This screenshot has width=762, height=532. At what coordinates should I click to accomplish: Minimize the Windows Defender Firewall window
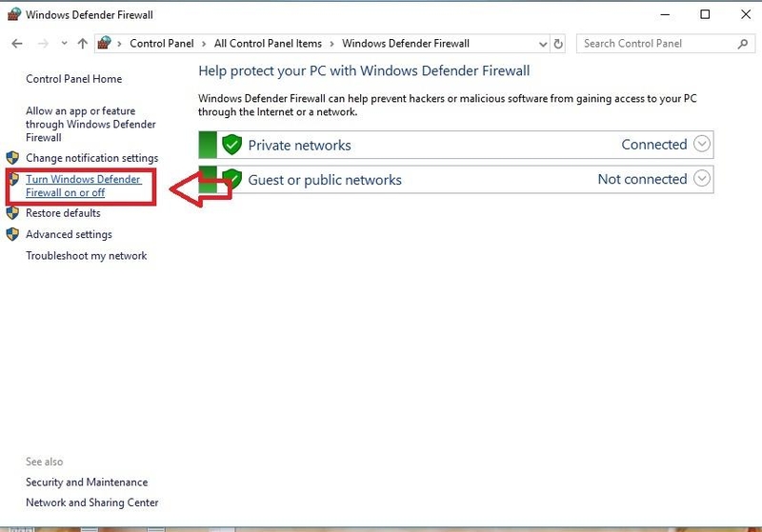point(665,14)
